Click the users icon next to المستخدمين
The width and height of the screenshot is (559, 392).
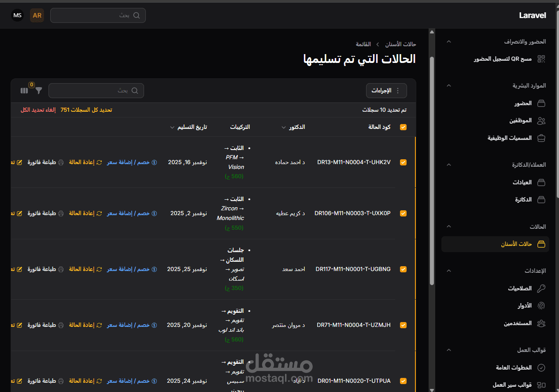click(541, 323)
